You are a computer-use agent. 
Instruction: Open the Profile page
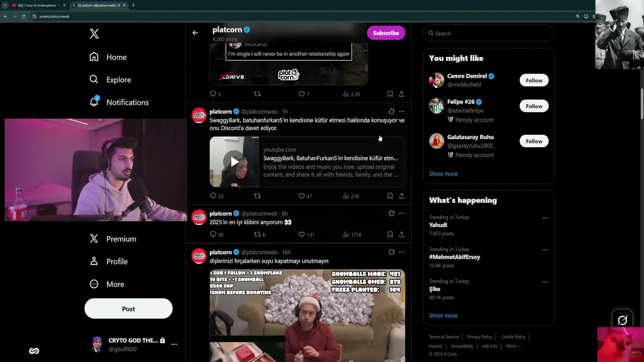(108, 261)
